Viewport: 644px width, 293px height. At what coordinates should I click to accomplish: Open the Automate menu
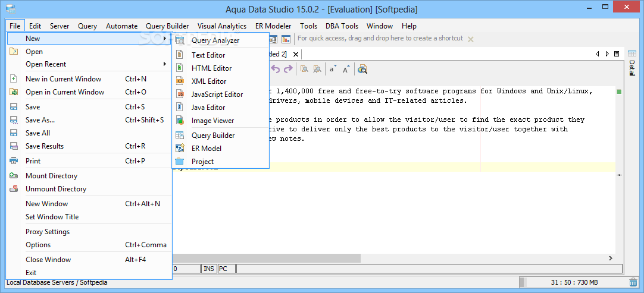coord(121,26)
